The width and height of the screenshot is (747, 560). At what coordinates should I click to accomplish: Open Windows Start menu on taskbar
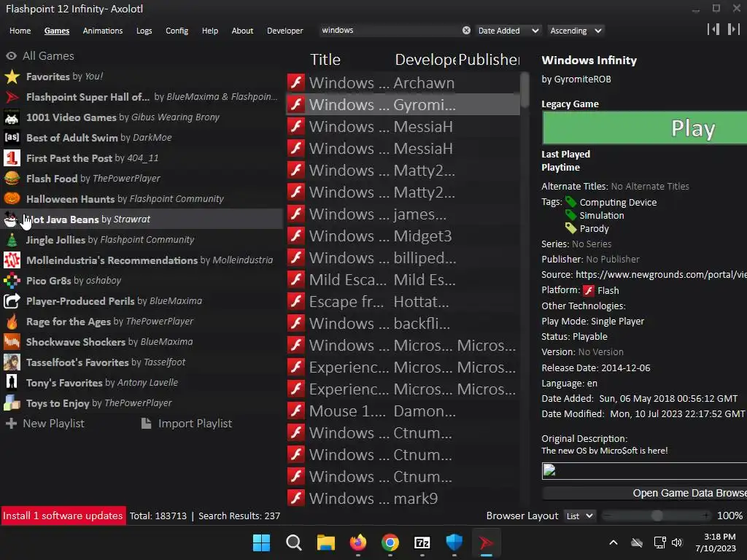point(262,542)
